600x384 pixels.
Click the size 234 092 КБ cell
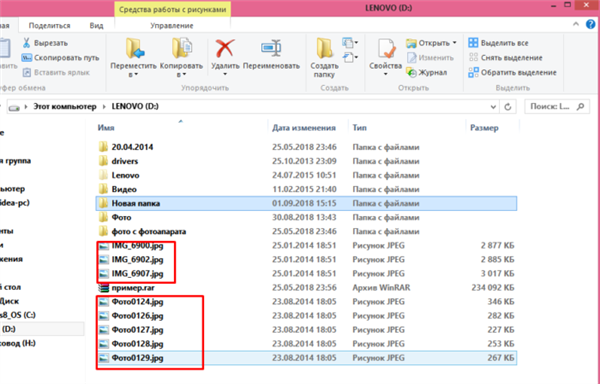(493, 288)
